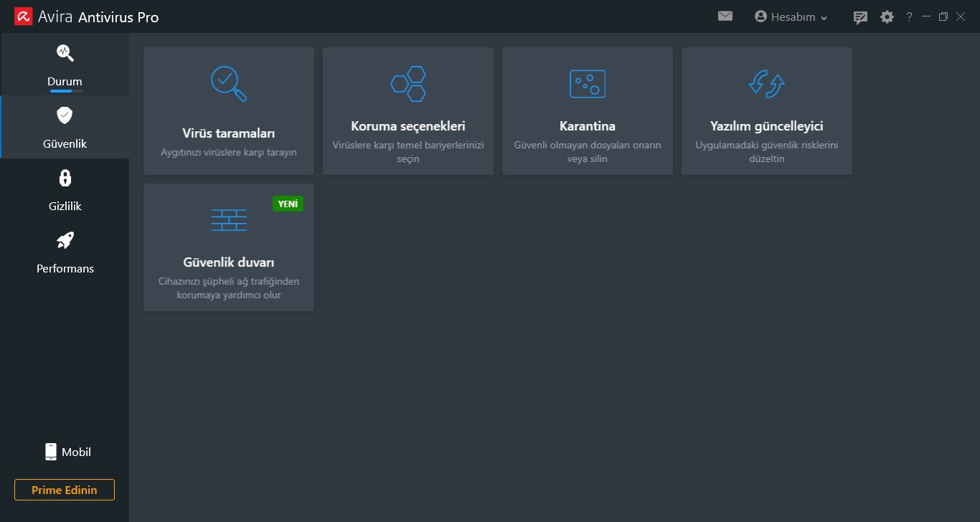Click 'Uygulamadaki güvenlik risklerini düzeltin' text

pos(767,151)
